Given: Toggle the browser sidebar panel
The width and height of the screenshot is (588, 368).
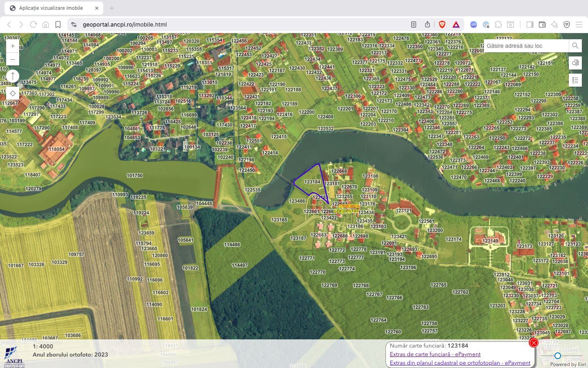Looking at the screenshot, I should 530,25.
